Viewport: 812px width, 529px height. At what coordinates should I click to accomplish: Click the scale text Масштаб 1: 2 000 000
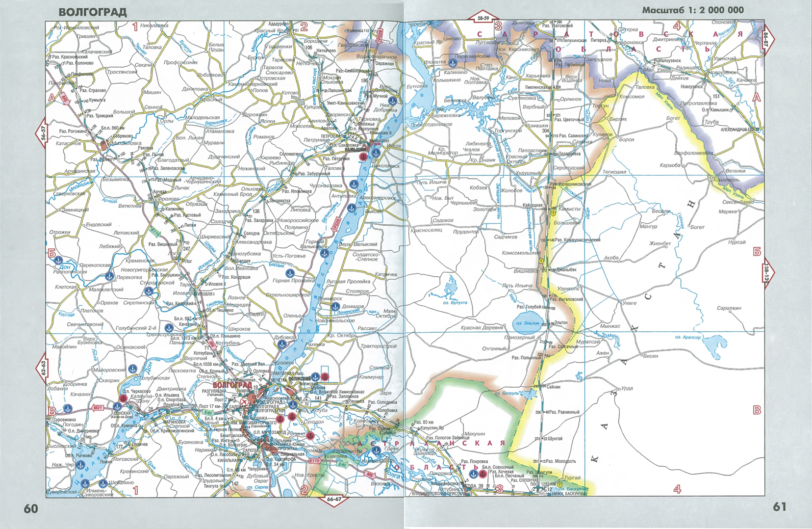(x=693, y=10)
